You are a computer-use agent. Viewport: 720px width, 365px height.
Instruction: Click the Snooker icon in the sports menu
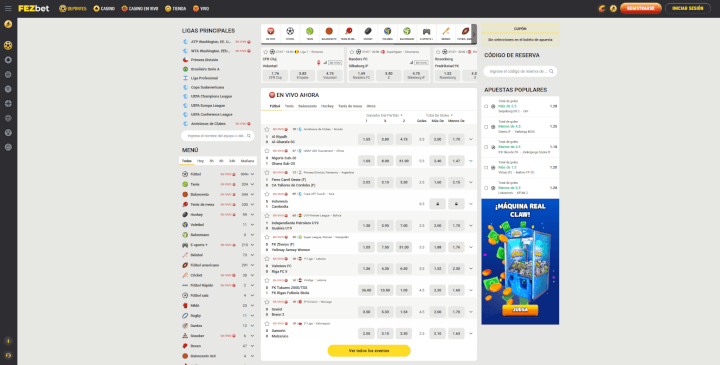click(x=185, y=336)
